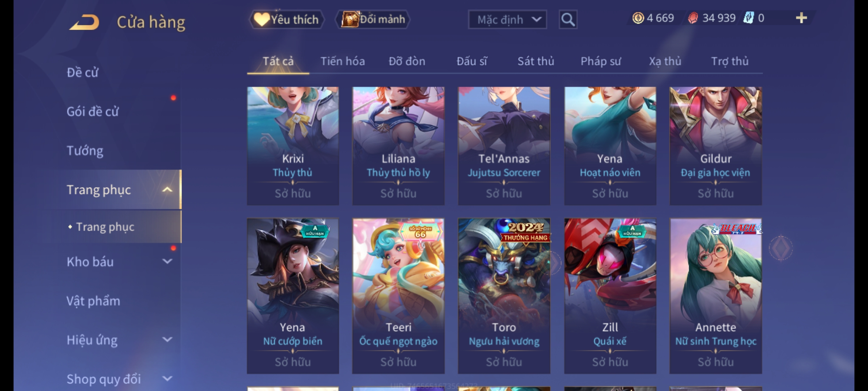The image size is (868, 391).
Task: Select the Tiến hóa tab
Action: [x=342, y=61]
